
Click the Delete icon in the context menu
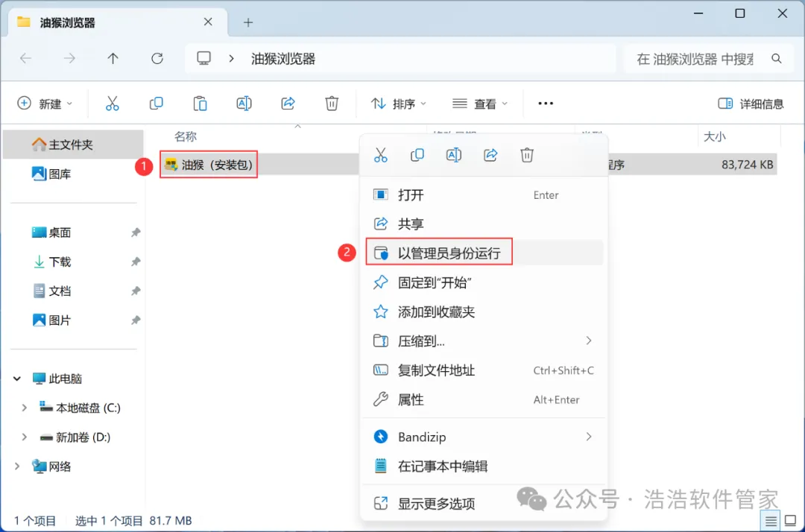coord(527,155)
